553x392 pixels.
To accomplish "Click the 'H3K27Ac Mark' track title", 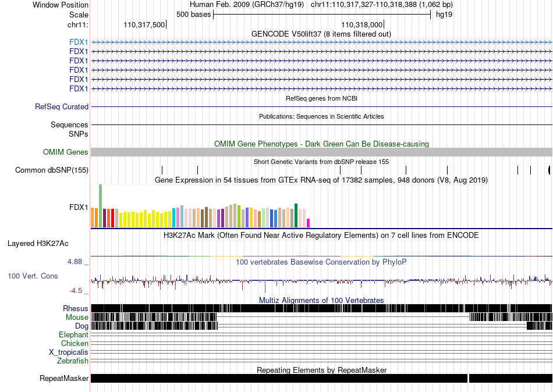I will coord(321,235).
